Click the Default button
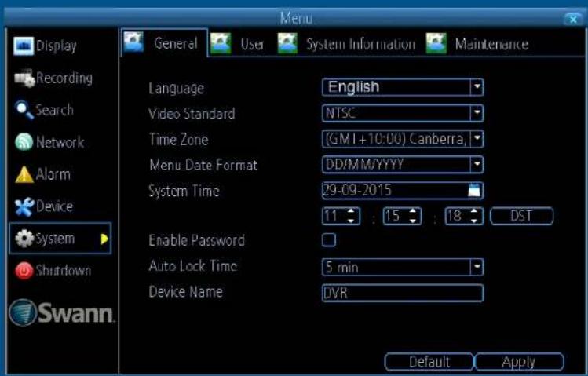 click(429, 362)
